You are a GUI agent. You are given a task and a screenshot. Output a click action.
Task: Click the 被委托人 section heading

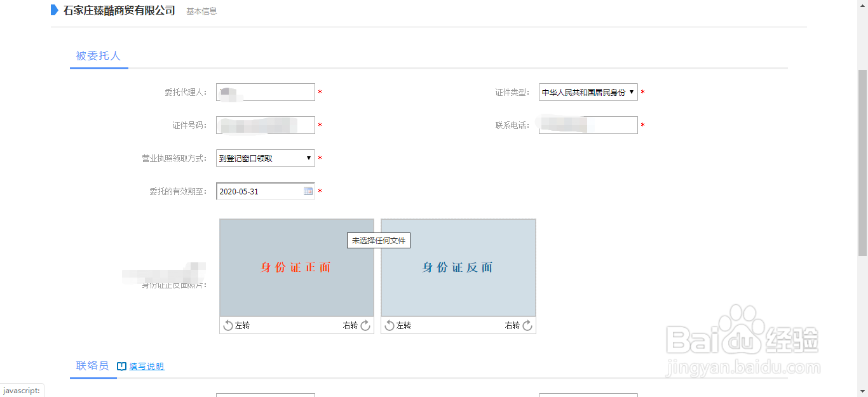98,55
